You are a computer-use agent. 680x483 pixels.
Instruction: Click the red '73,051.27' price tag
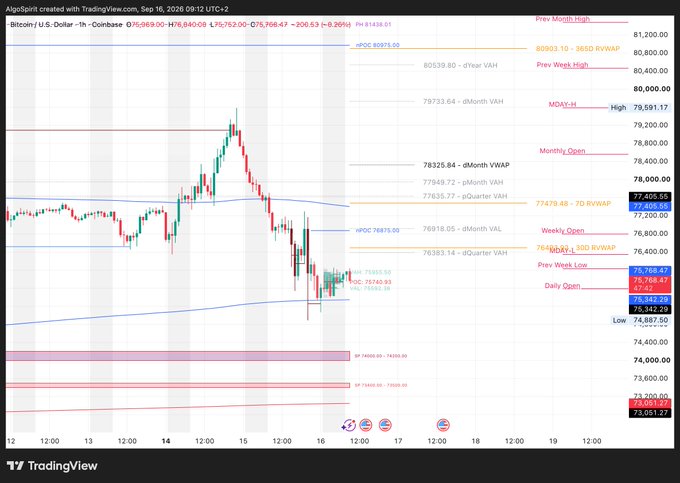click(x=650, y=403)
